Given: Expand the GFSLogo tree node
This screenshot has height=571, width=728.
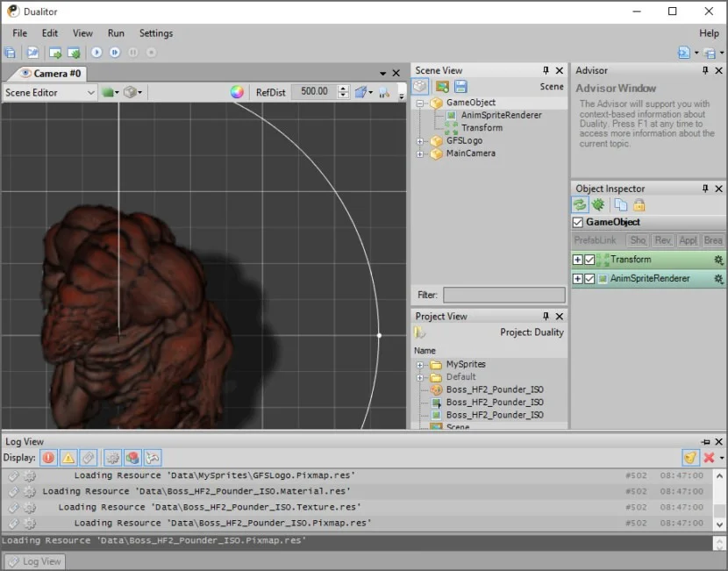Looking at the screenshot, I should coord(420,140).
